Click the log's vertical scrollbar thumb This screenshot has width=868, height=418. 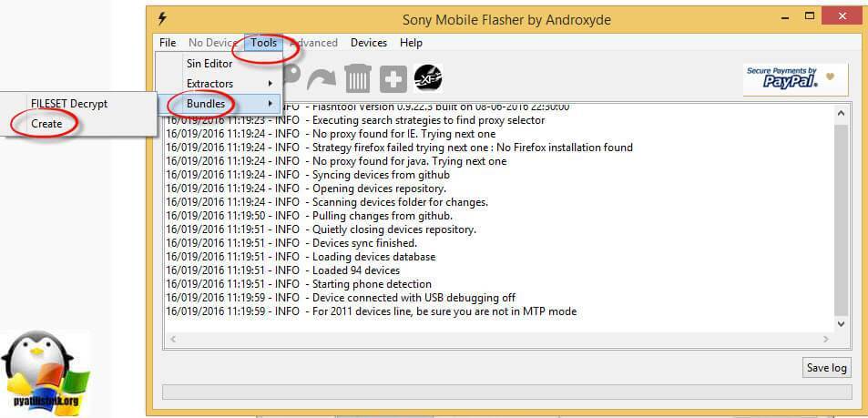coord(841,219)
